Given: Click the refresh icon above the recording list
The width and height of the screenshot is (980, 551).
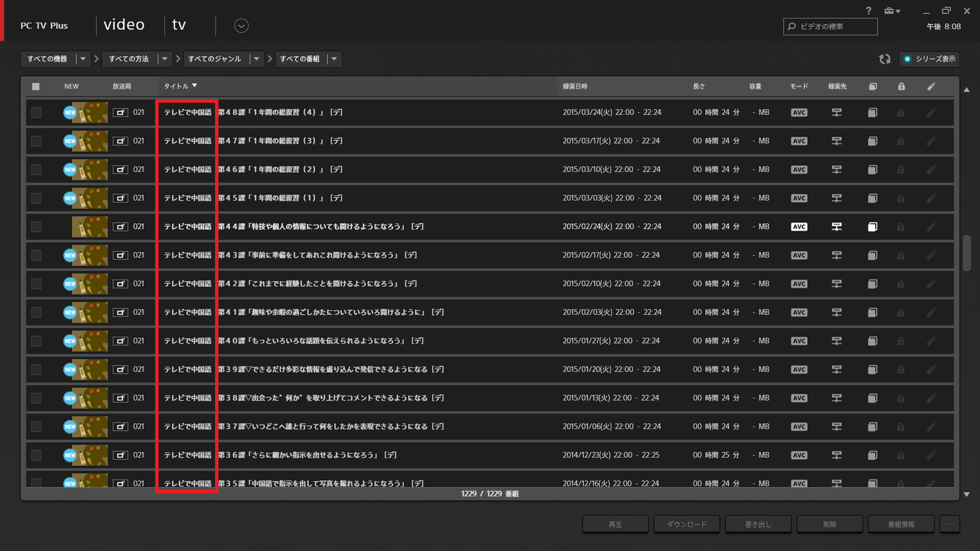Looking at the screenshot, I should pos(885,59).
